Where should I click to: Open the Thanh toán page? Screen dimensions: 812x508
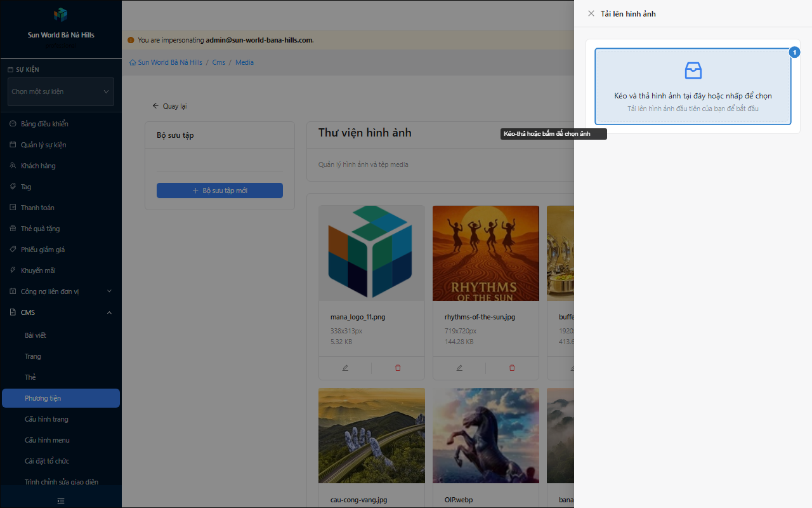[x=61, y=208]
